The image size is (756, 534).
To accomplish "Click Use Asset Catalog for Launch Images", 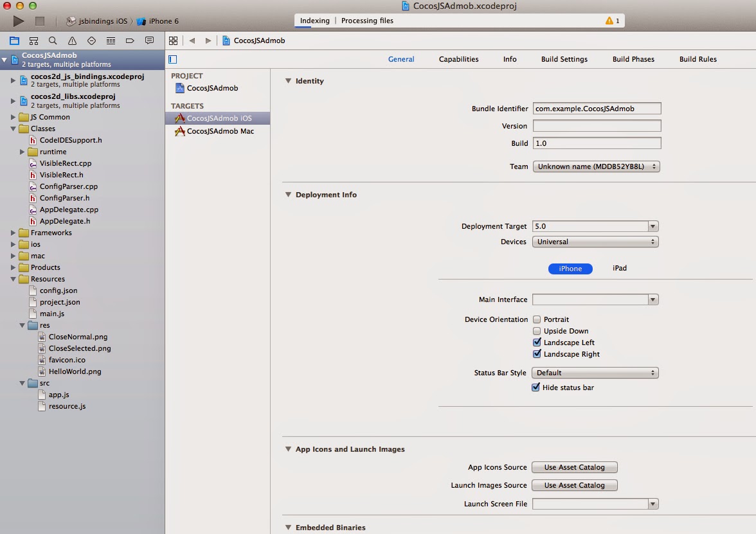I will point(574,485).
